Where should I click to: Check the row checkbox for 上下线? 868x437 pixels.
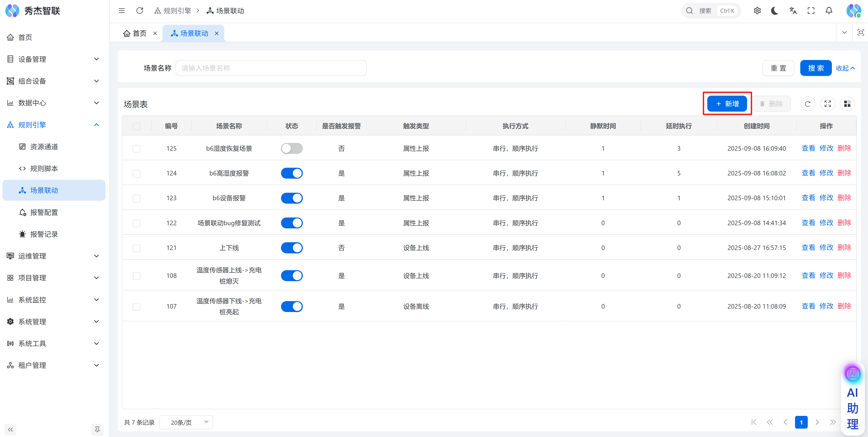pos(136,248)
